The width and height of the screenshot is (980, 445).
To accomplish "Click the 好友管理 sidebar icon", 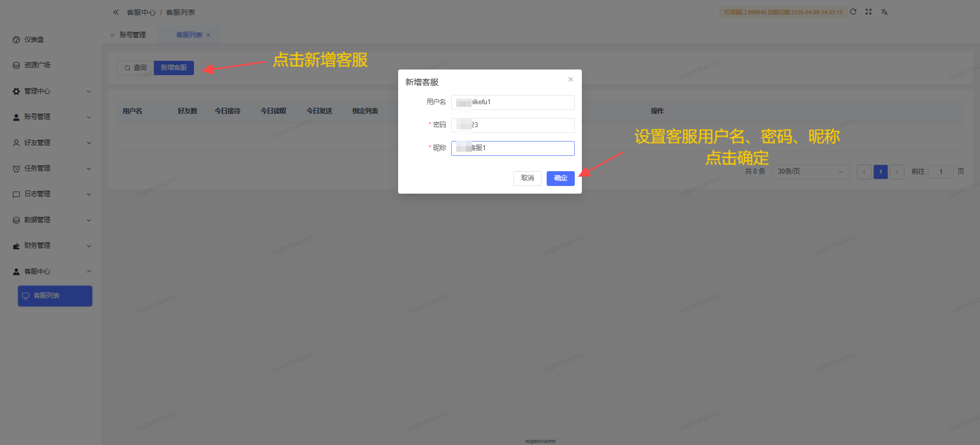I will pyautogui.click(x=16, y=143).
